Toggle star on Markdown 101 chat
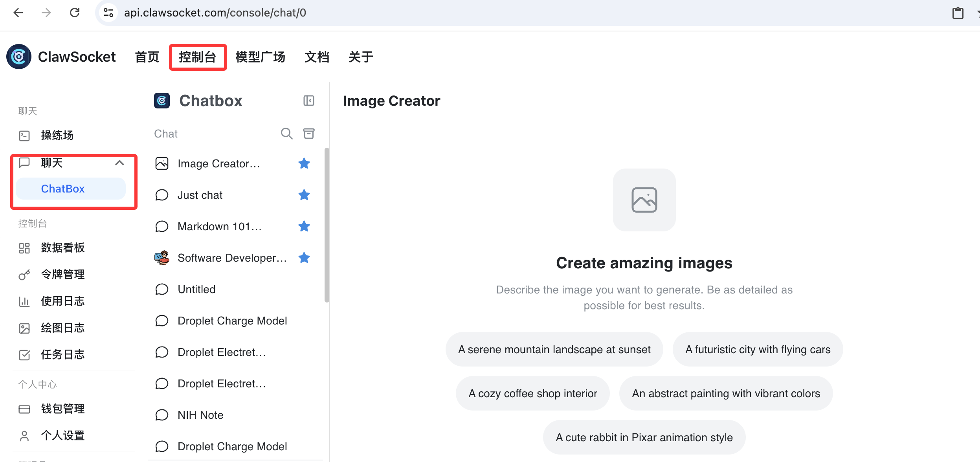The image size is (980, 462). [x=304, y=226]
